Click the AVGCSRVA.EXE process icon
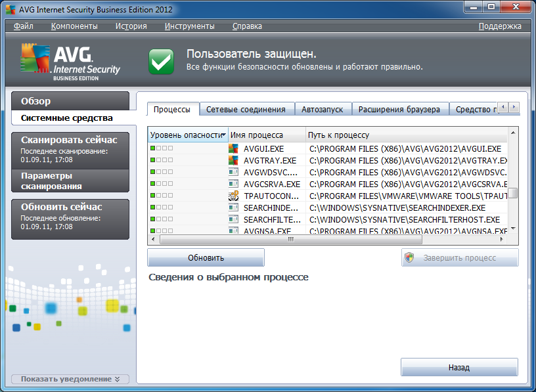The width and height of the screenshot is (536, 392). coord(233,184)
